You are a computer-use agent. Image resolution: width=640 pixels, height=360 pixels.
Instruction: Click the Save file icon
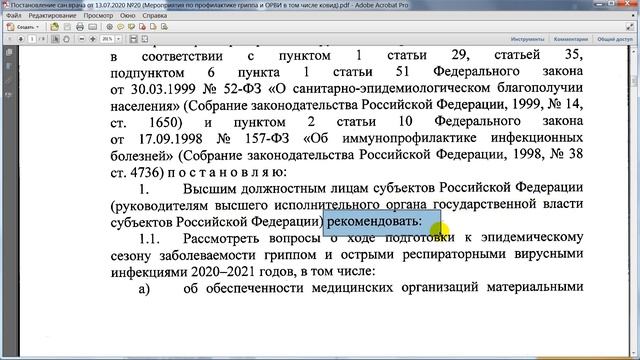[67, 27]
